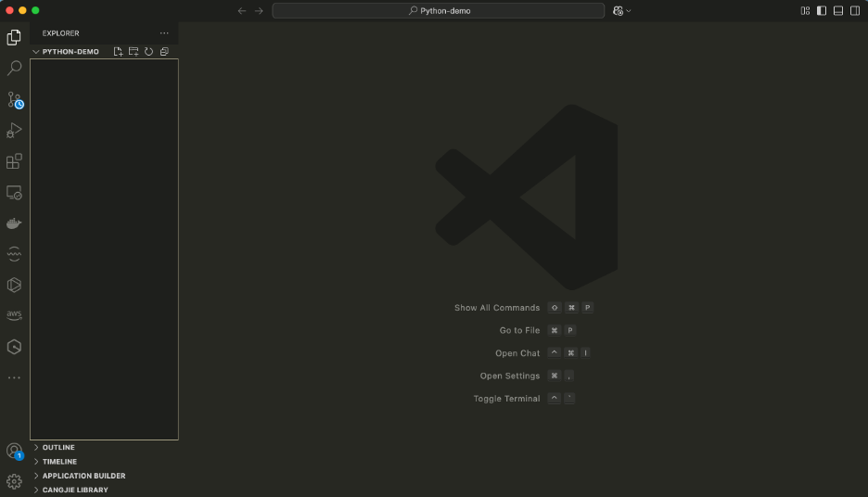Open the Run and Debug view
Viewport: 868px width, 497px height.
point(14,131)
